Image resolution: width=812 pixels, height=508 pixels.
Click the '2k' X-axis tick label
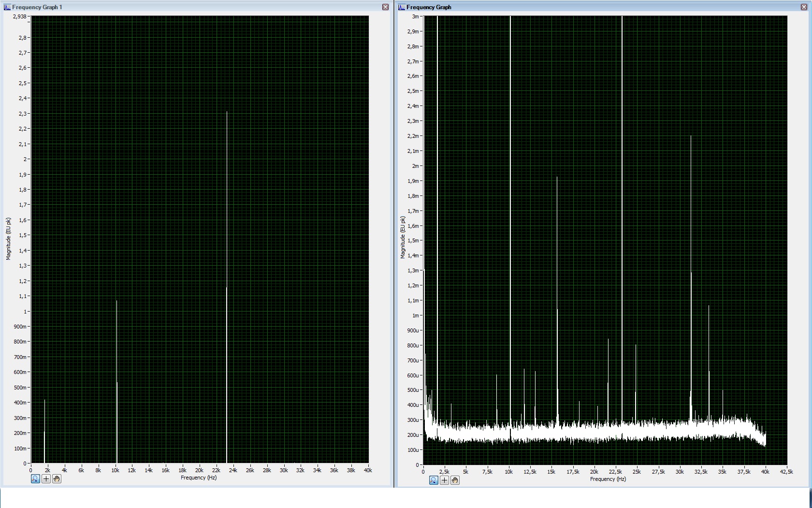[x=47, y=470]
